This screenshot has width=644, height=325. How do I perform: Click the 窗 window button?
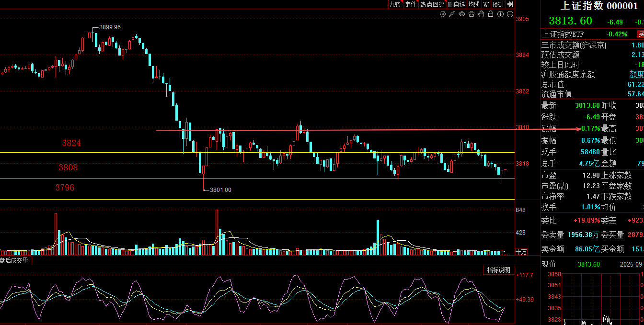point(486,4)
